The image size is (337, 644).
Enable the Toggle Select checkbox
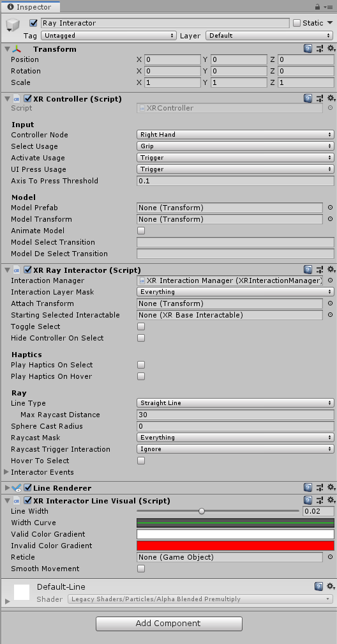click(x=141, y=326)
